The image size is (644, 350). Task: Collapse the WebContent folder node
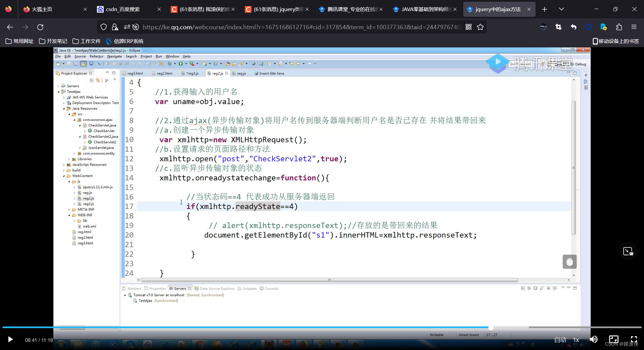coord(64,176)
